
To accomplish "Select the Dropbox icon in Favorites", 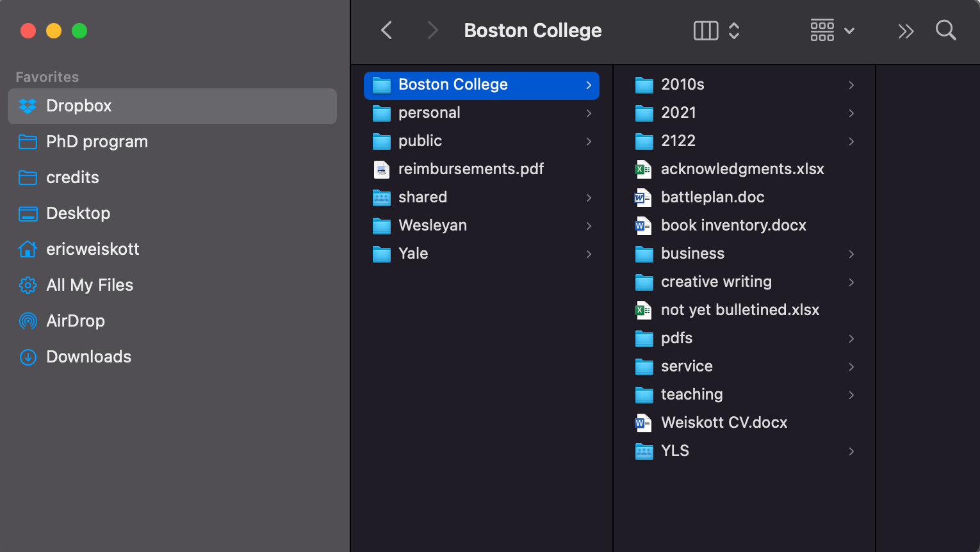I will click(x=28, y=106).
